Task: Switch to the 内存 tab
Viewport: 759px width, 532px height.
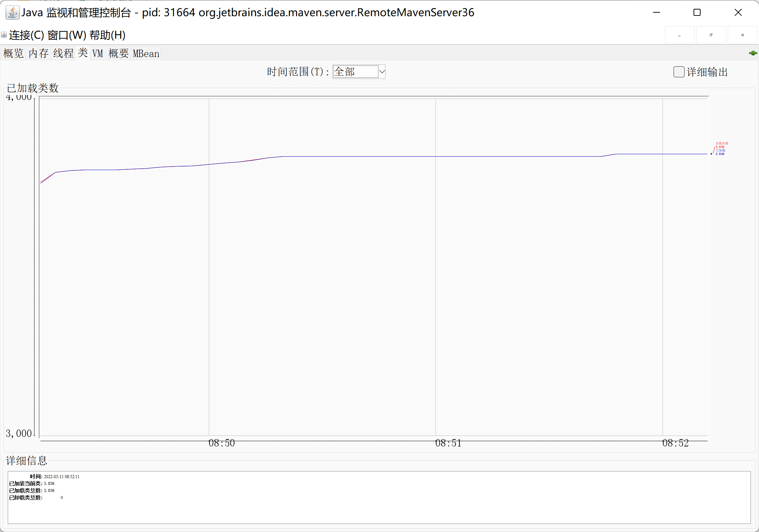Action: 38,54
